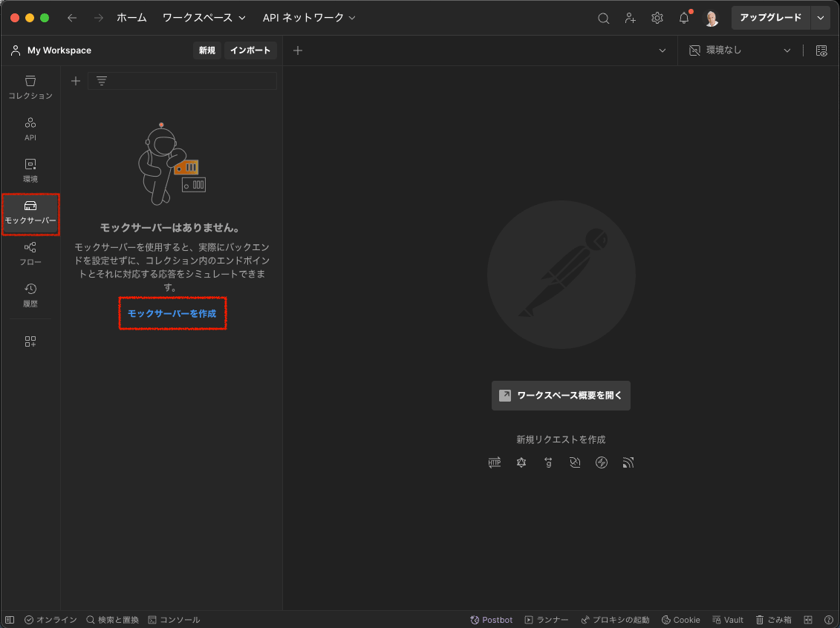Create new GraphQL request icon

point(521,462)
